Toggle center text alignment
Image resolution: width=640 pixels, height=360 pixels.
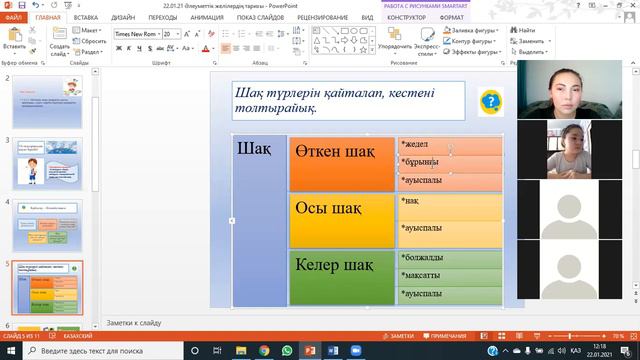coord(236,49)
